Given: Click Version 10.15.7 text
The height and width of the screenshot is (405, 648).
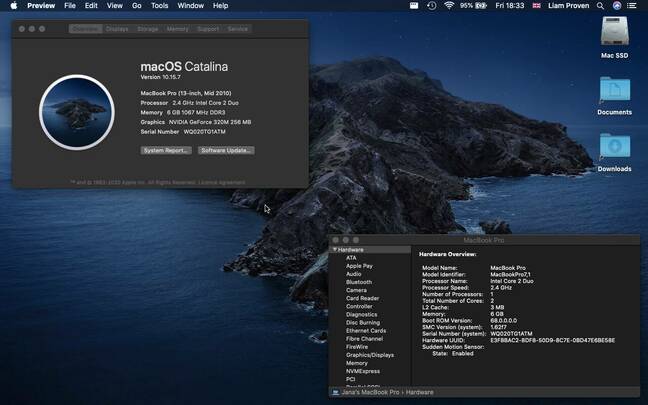Looking at the screenshot, I should (x=160, y=77).
